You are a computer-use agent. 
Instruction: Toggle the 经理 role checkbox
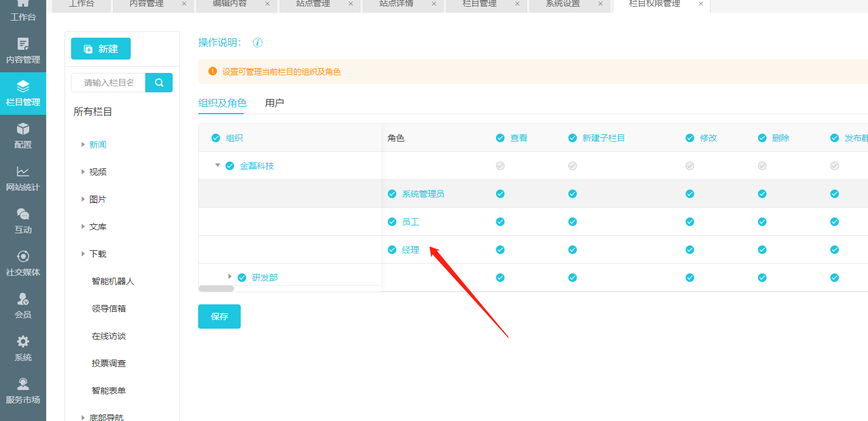click(392, 250)
